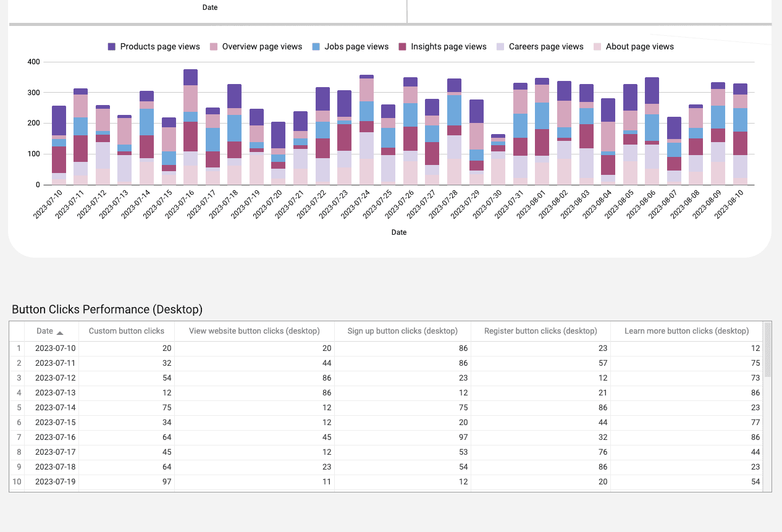Click the 2023-08-06 bar in the chart

pyautogui.click(x=652, y=131)
